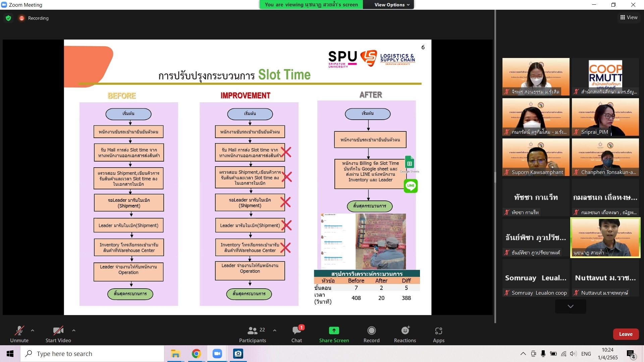Unmute the microphone in Zoom
The height and width of the screenshot is (362, 644).
(19, 334)
